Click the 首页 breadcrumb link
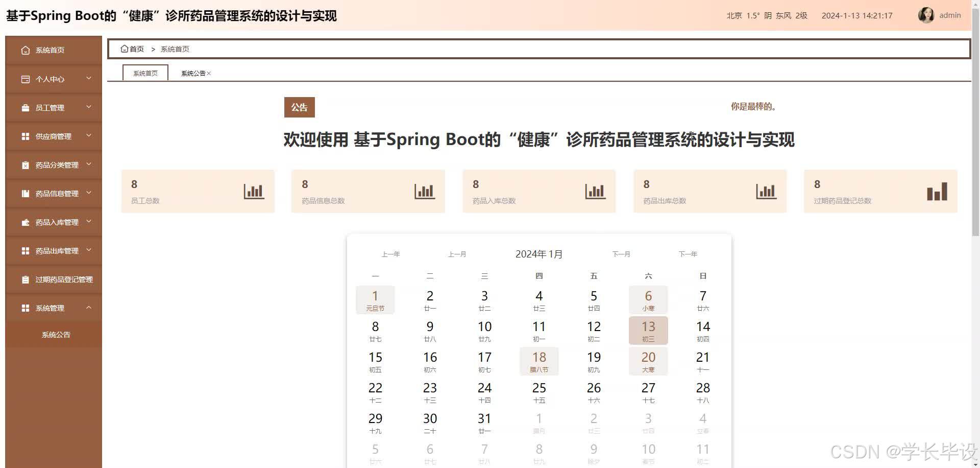Image resolution: width=980 pixels, height=468 pixels. (x=137, y=49)
